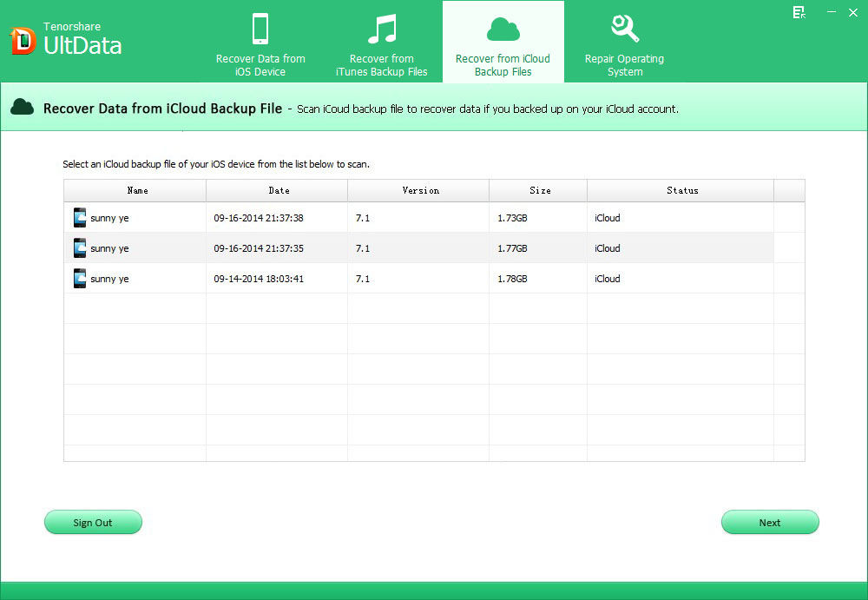Screen dimensions: 868x600
Task: Select backup dated 09-16-2014 21:37:35
Action: point(418,248)
